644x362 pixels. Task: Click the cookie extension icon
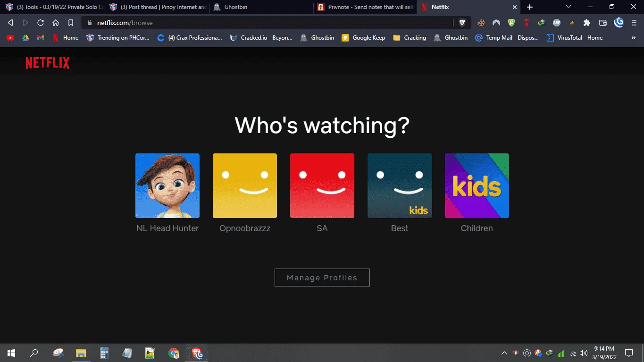tap(481, 23)
